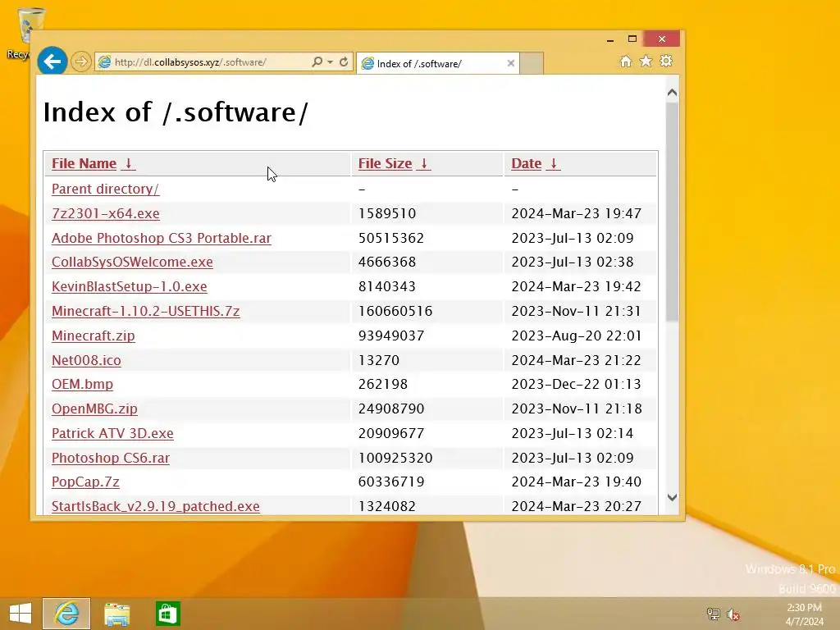Image resolution: width=840 pixels, height=630 pixels.
Task: Open the Parent directory/ link
Action: coord(105,189)
